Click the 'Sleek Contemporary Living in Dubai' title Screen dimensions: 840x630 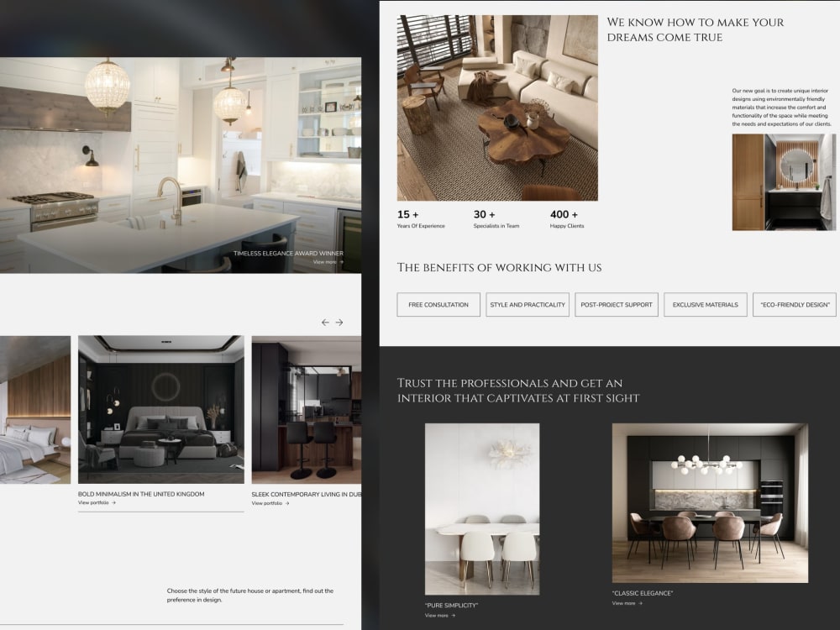(307, 494)
